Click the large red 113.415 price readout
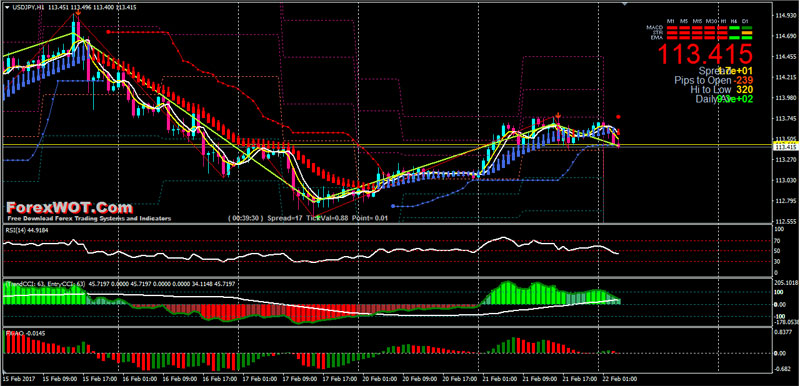800x386 pixels. (x=705, y=54)
